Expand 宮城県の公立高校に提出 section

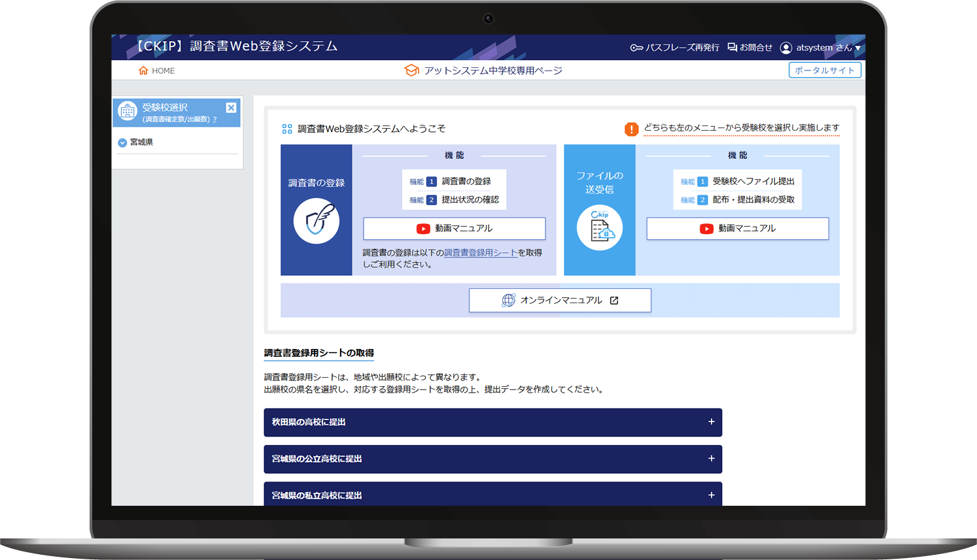pos(711,459)
